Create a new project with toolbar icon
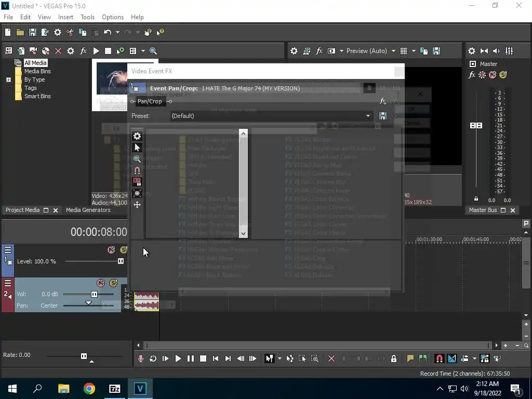The width and height of the screenshot is (532, 399). click(8, 32)
